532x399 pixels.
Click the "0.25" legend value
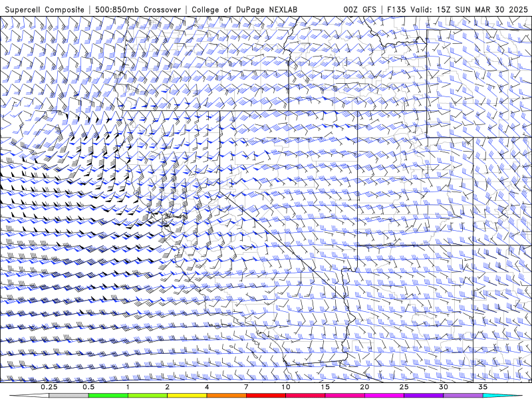click(x=49, y=387)
